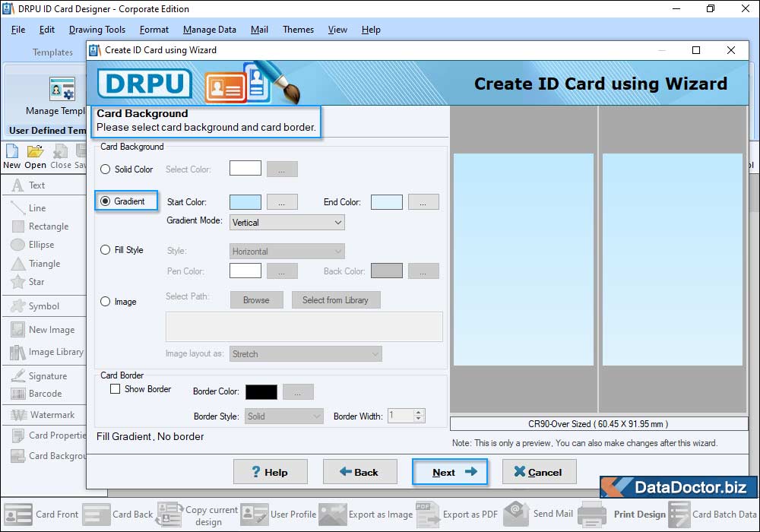The image size is (760, 532).
Task: Click the Border Width value field
Action: (x=401, y=415)
